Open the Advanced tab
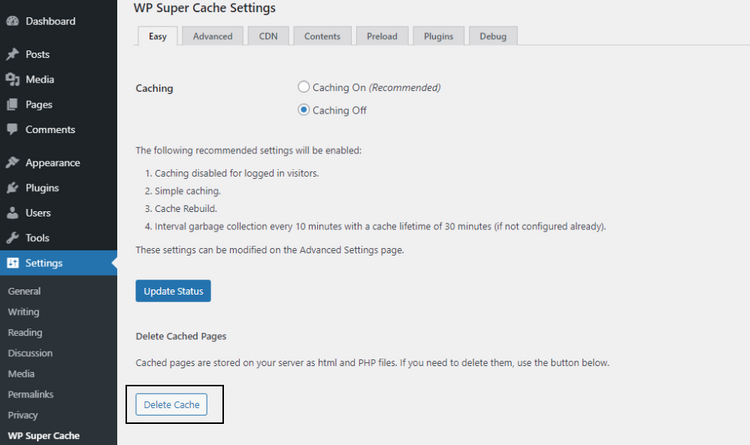This screenshot has height=445, width=750. coord(213,36)
